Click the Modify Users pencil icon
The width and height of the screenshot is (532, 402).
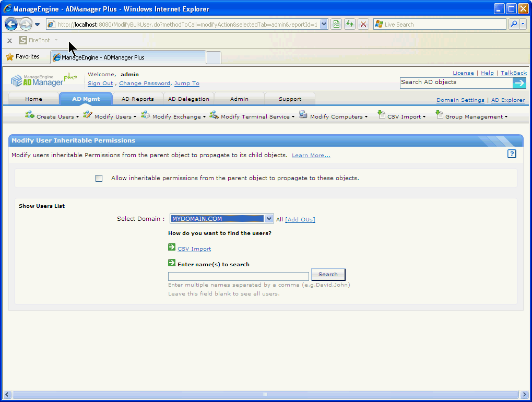(88, 115)
